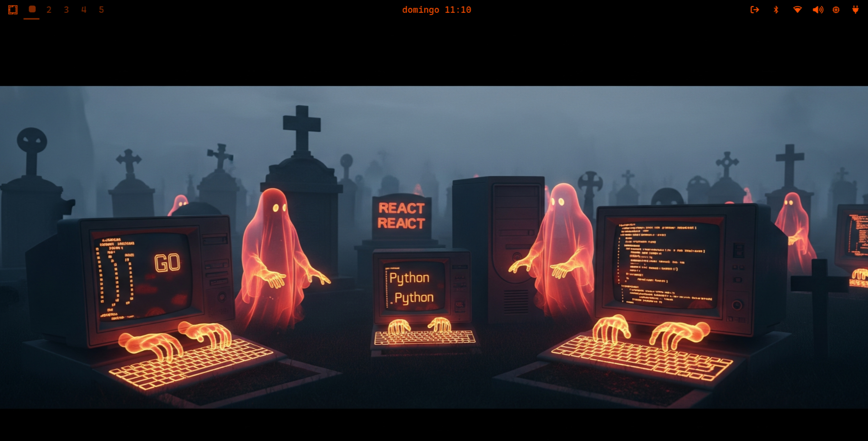The width and height of the screenshot is (868, 441).
Task: Switch to workspace 3
Action: pos(66,10)
